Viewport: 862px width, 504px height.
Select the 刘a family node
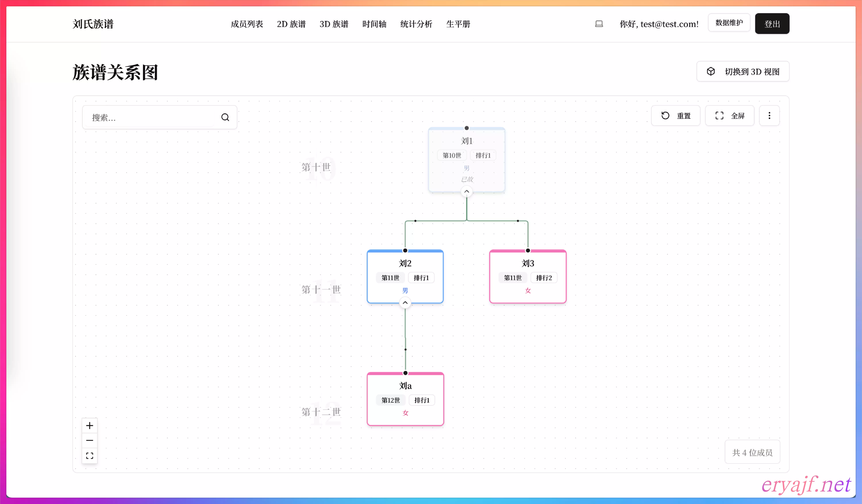click(x=405, y=399)
